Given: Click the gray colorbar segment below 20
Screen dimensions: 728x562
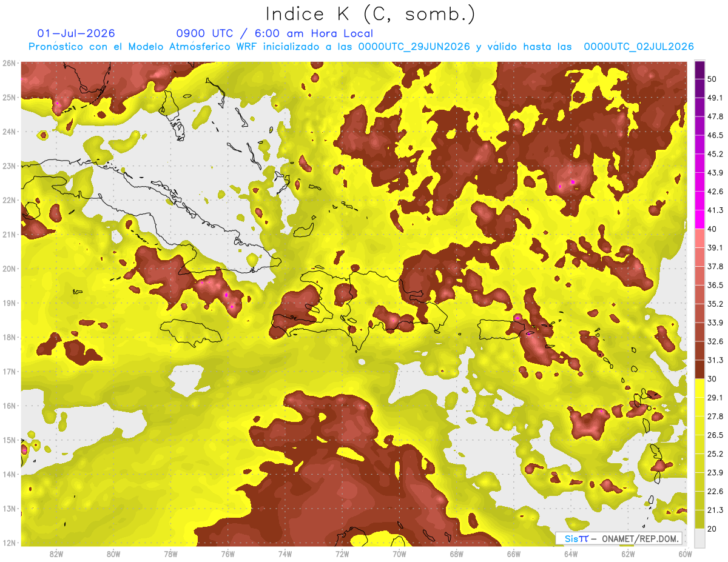Looking at the screenshot, I should click(699, 538).
